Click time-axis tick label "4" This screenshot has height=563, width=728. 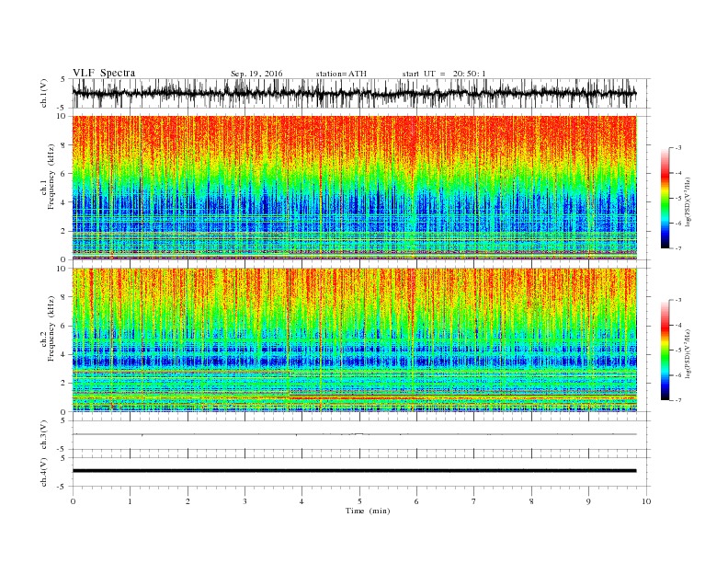(302, 501)
